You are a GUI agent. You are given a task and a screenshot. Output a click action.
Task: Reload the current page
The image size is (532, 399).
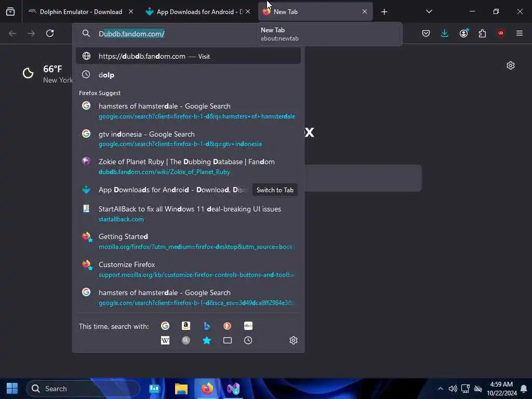pyautogui.click(x=50, y=33)
